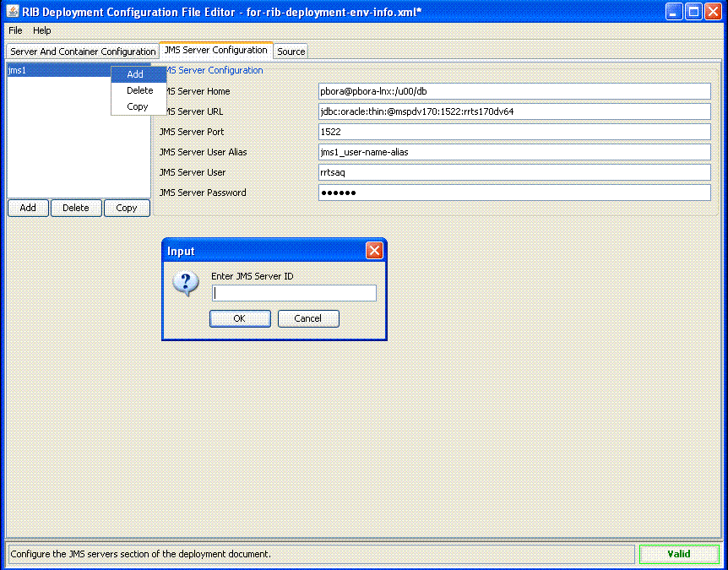This screenshot has height=570, width=728.
Task: Click the JMS Server User Alias field
Action: (514, 152)
